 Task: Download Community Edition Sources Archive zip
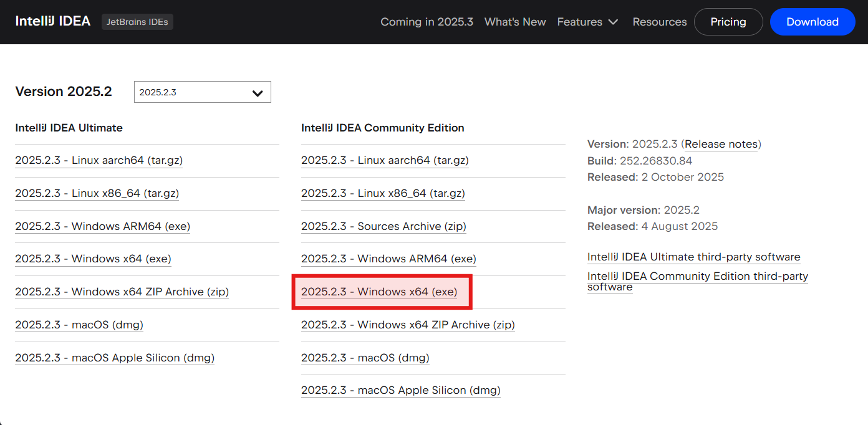pyautogui.click(x=383, y=226)
